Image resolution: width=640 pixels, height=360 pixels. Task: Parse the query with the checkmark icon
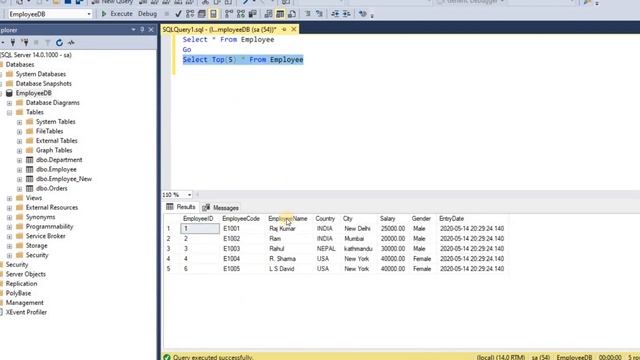[x=178, y=14]
